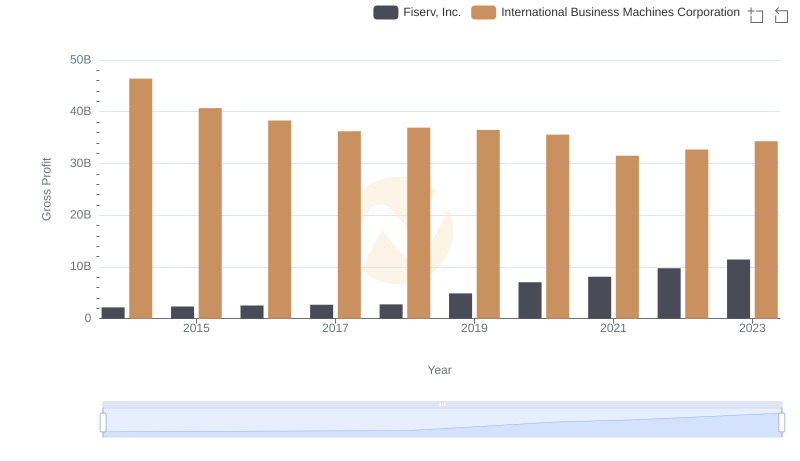Viewport: 800px width, 461px height.
Task: Click the IBM bar for 2021
Action: [x=628, y=237]
